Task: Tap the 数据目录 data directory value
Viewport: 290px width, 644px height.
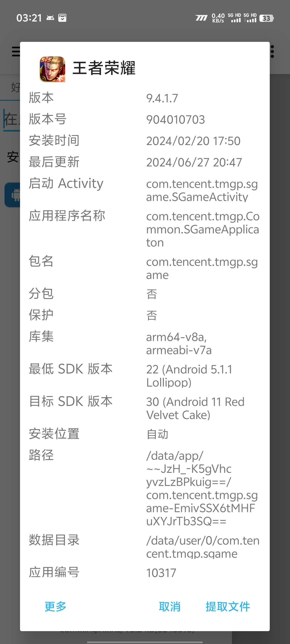Action: [203, 547]
